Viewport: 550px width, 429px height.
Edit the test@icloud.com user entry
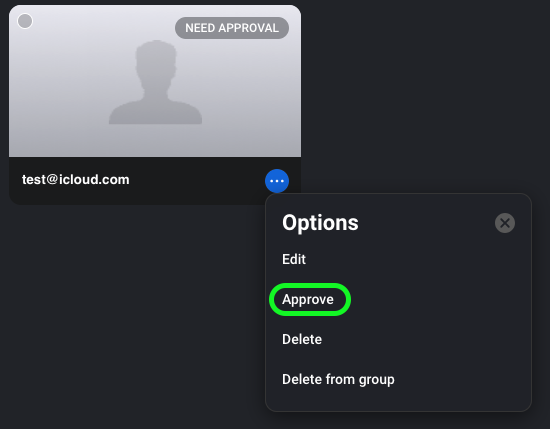294,259
